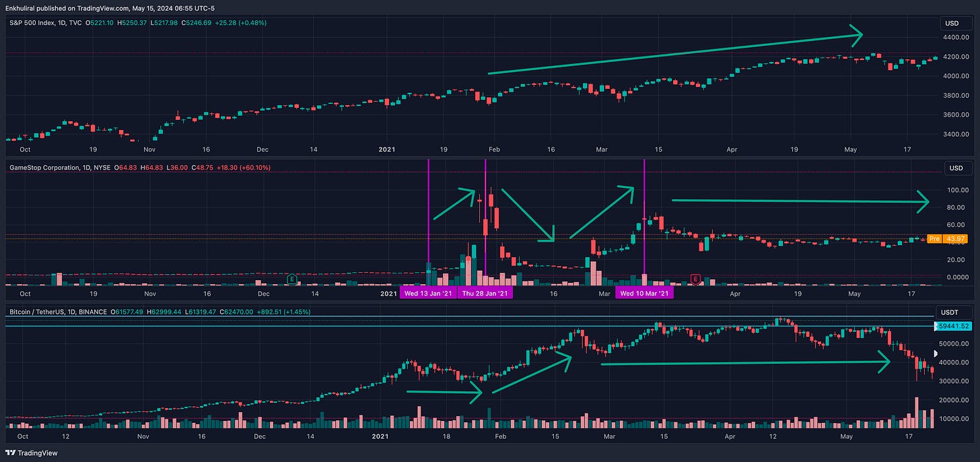Click 2021 on the S&P 500 time axis
This screenshot has height=462, width=980.
[x=388, y=150]
